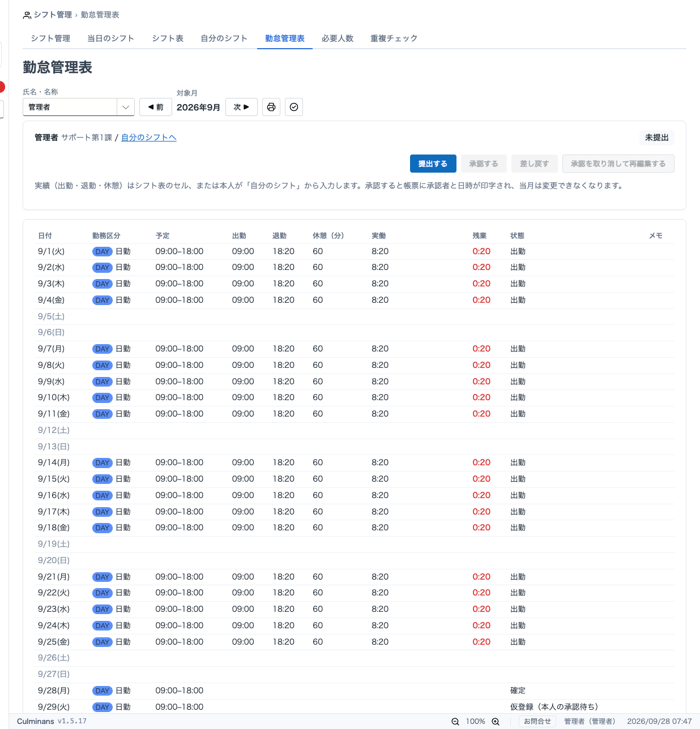Click DAY badge in 9/7(月) row
The width and height of the screenshot is (700, 729).
(x=103, y=349)
